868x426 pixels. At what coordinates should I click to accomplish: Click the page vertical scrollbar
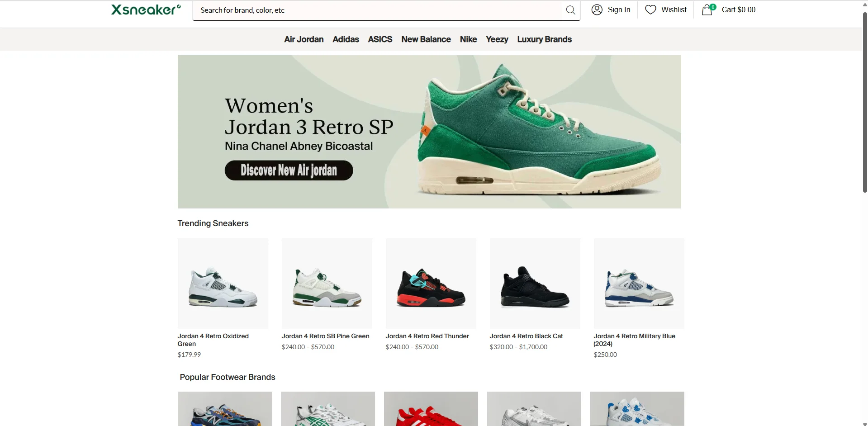click(x=865, y=104)
